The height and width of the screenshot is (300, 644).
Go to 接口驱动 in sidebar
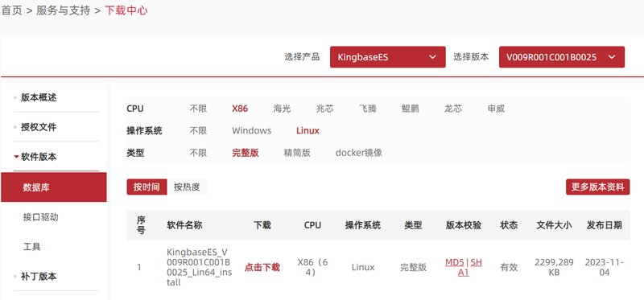click(41, 217)
